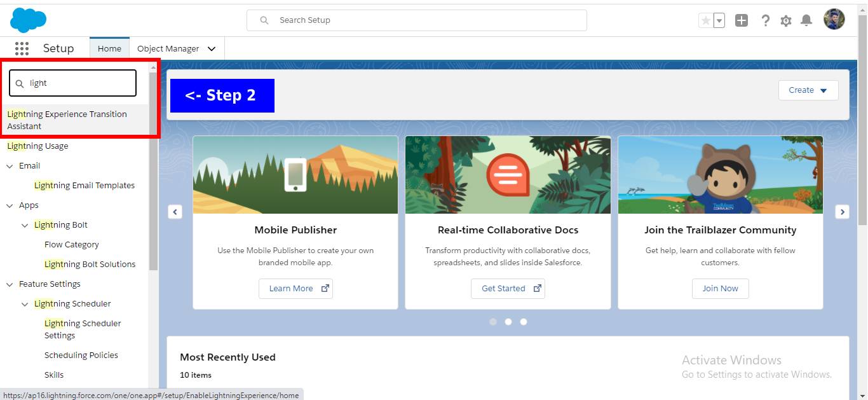Select Lightning Experience Transition Assistant
This screenshot has height=400, width=868.
tap(67, 120)
